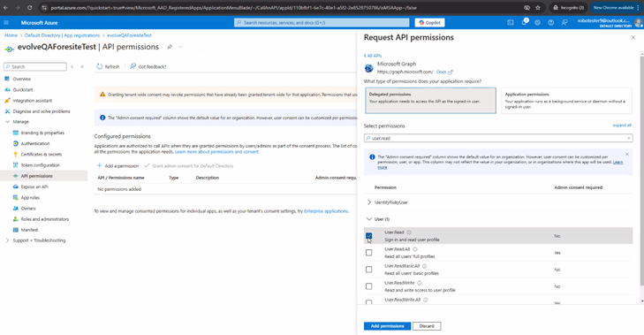Click Discard button

tap(427, 326)
